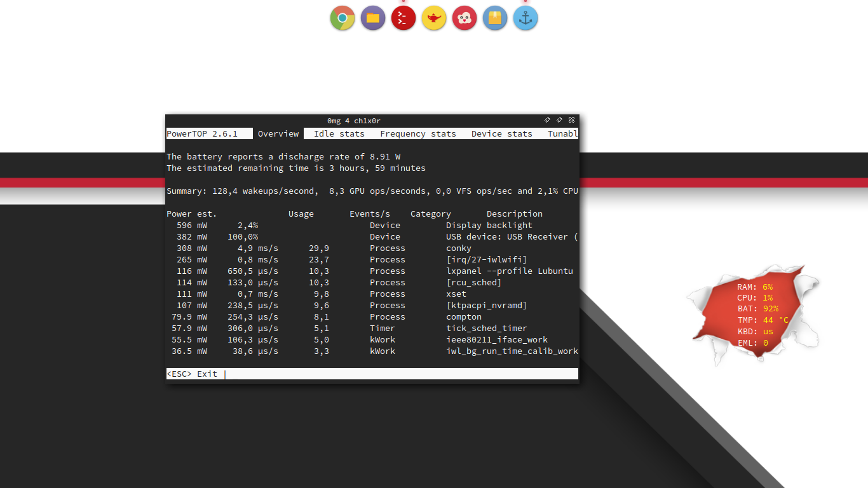The width and height of the screenshot is (868, 488).
Task: Select lxpanel --profile Lubuntu description
Action: [510, 271]
